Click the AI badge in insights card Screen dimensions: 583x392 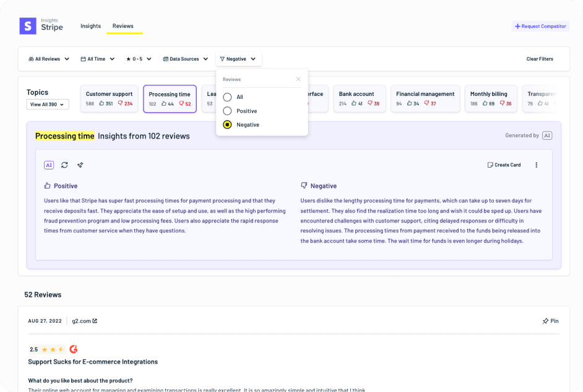49,165
